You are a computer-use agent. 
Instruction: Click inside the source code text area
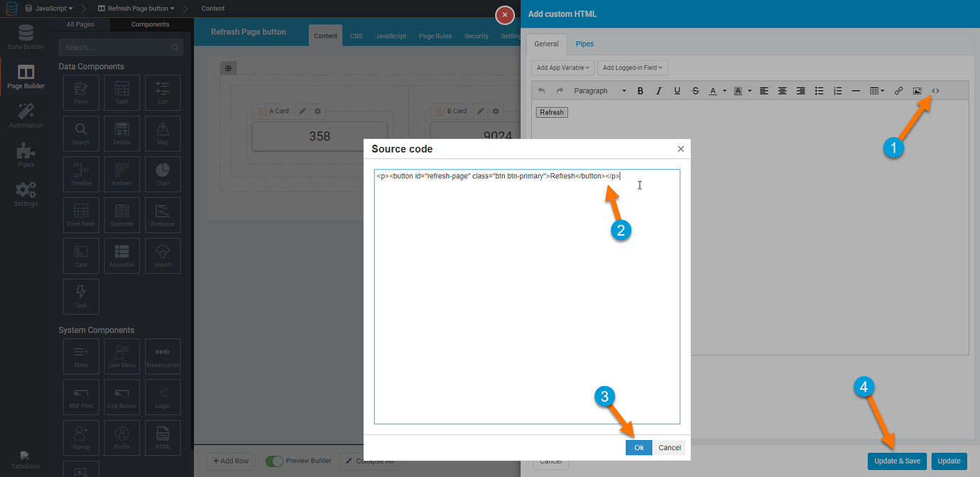[527, 298]
